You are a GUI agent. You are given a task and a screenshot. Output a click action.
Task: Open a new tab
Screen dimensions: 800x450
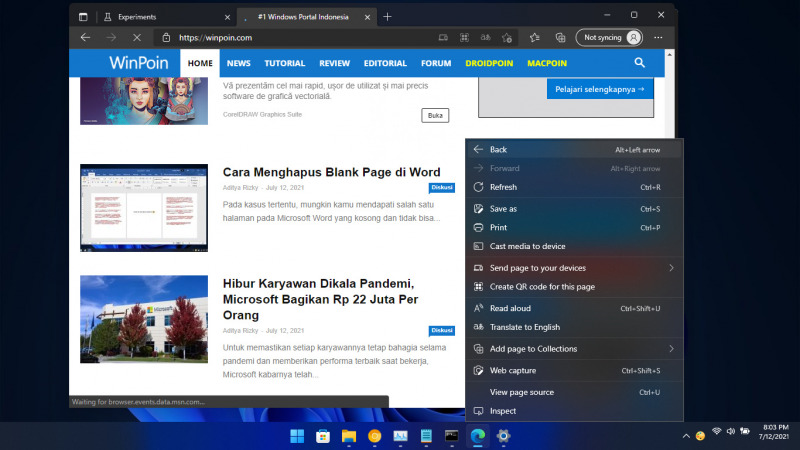coord(387,17)
